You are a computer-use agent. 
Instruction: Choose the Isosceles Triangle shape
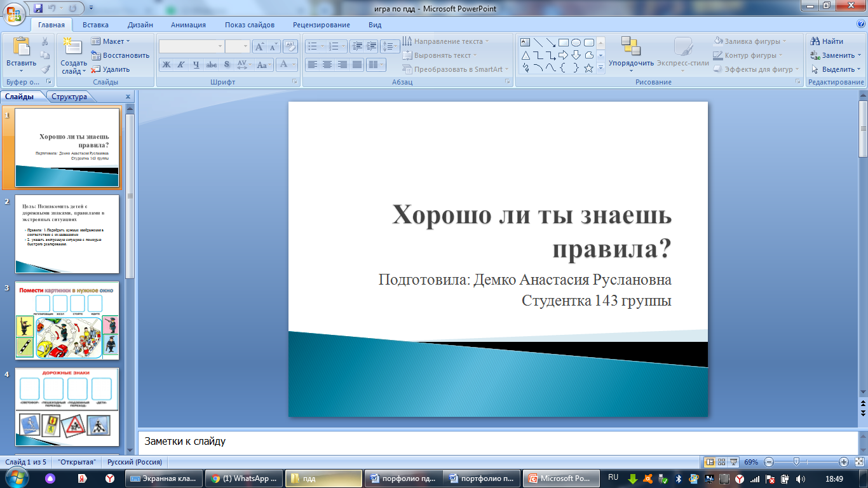coord(526,55)
